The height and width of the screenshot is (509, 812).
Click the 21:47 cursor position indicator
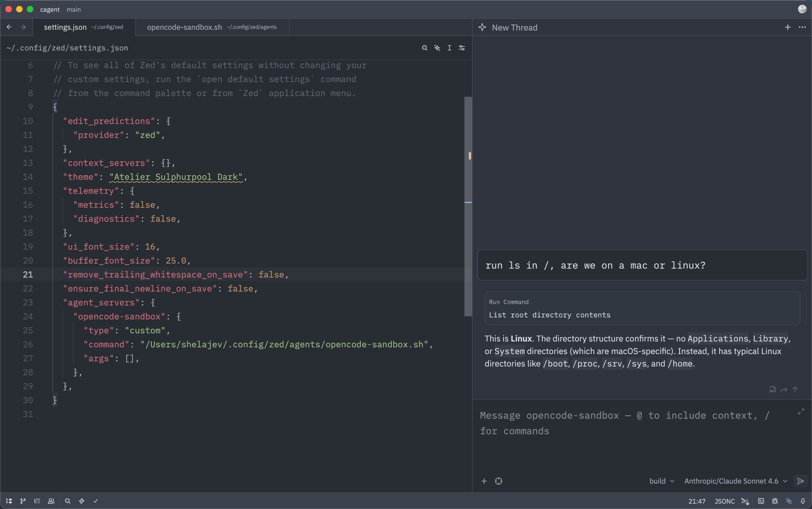[x=697, y=501]
